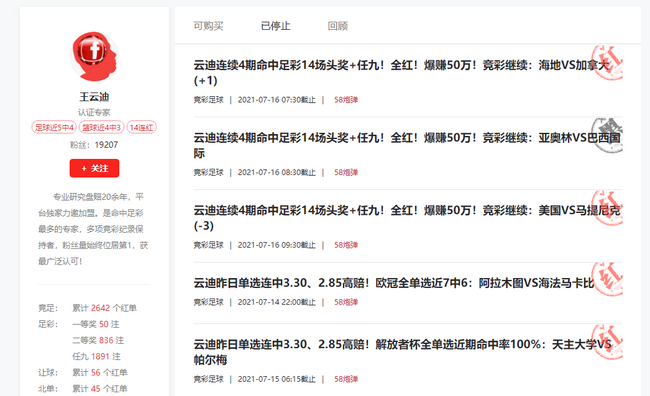650x396 pixels.
Task: Open article about 海地VS加拿大 (+1)
Action: pos(402,73)
